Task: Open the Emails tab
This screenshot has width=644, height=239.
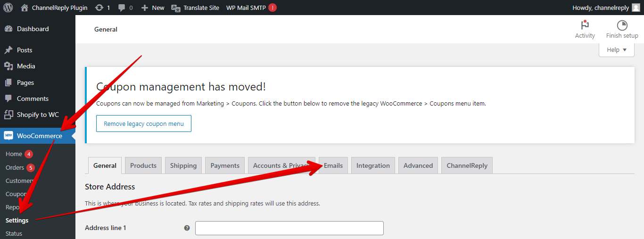Action: point(333,165)
